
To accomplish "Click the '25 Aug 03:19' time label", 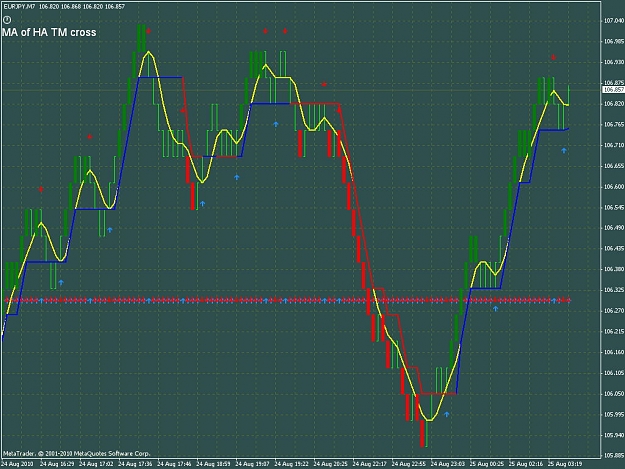I will click(x=565, y=464).
